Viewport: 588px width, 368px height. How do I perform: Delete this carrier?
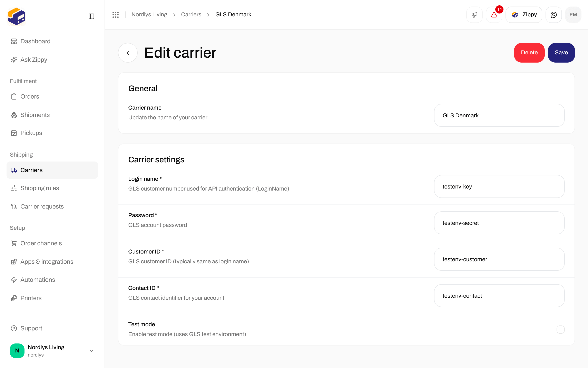pyautogui.click(x=529, y=53)
